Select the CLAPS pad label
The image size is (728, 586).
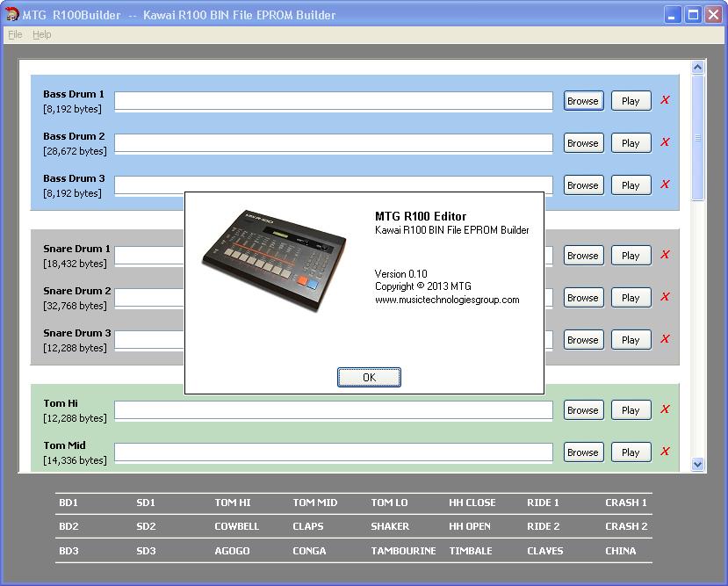(x=308, y=526)
